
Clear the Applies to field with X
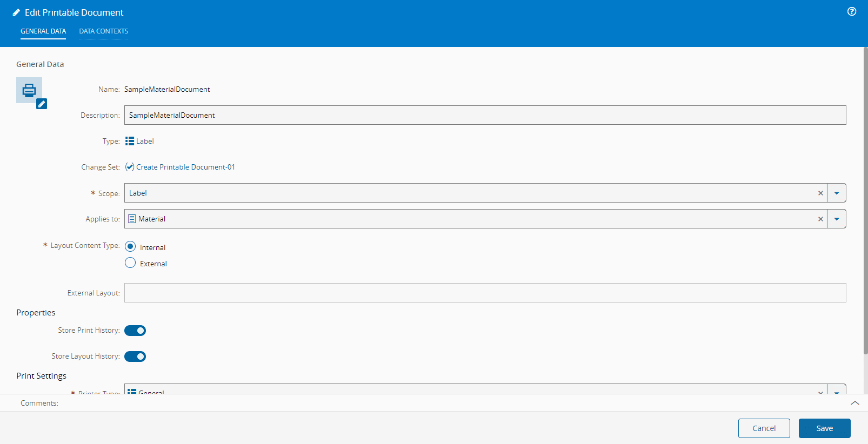tap(820, 219)
